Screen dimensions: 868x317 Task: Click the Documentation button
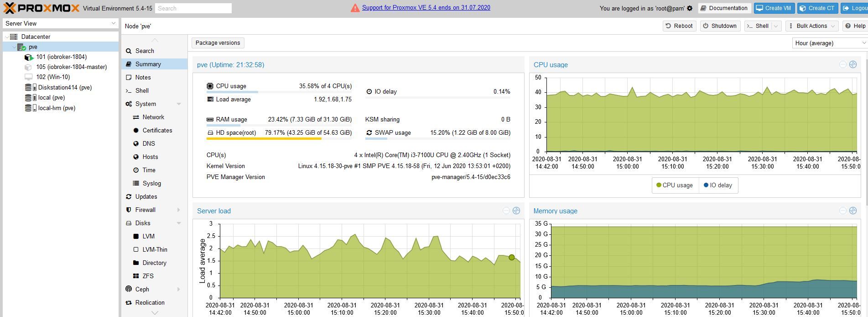click(724, 8)
